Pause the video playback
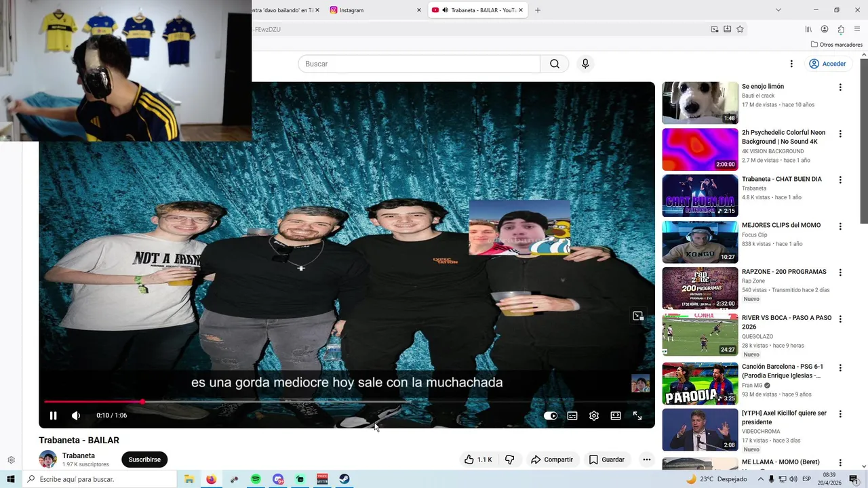 (x=53, y=415)
